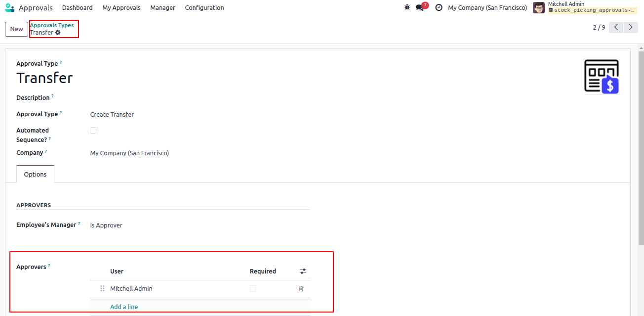This screenshot has height=316, width=644.
Task: Click the Required column header
Action: point(263,271)
